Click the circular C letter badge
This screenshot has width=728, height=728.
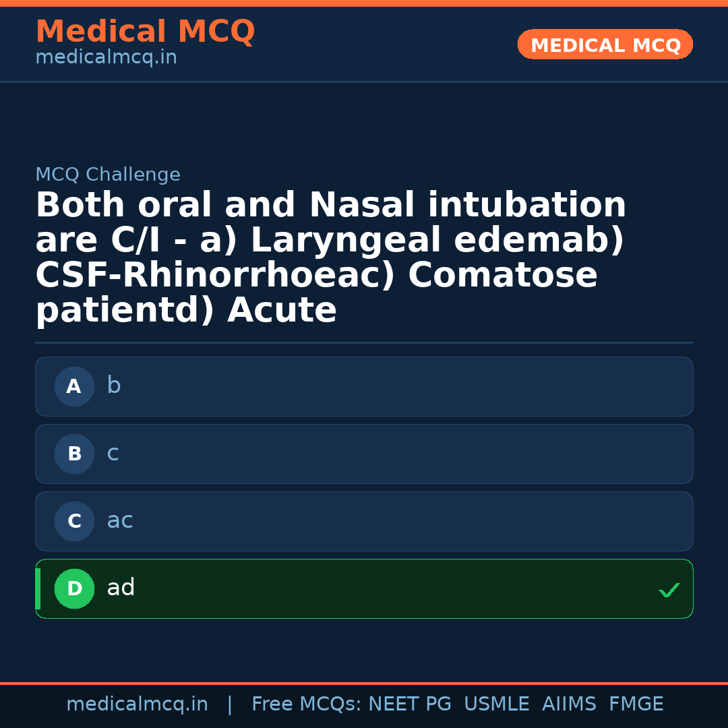(x=74, y=521)
